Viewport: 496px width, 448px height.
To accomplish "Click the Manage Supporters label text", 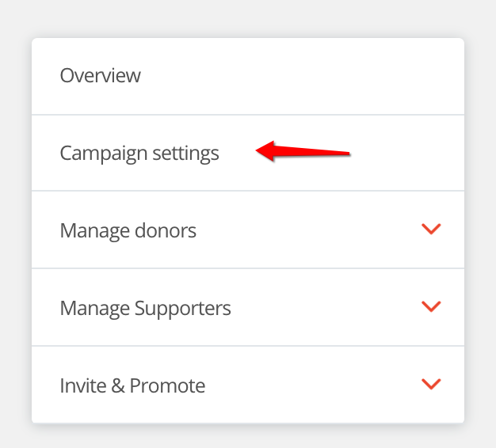I will click(x=146, y=307).
